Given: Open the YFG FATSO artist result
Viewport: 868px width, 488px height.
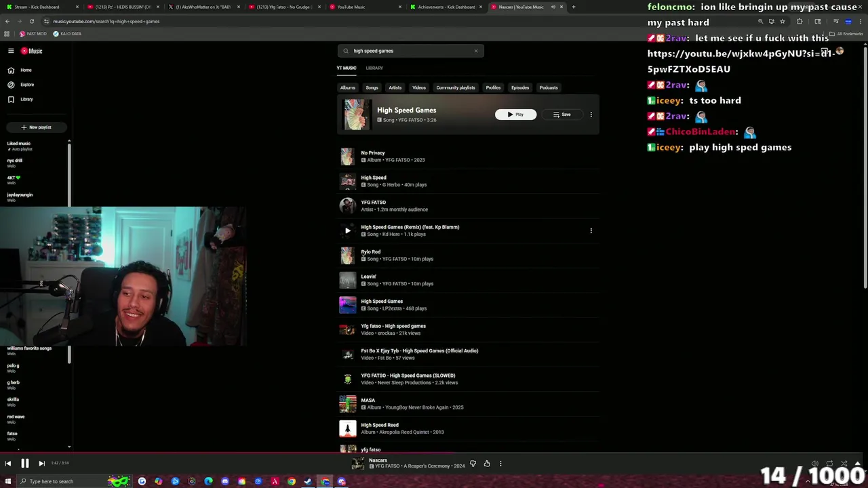Looking at the screenshot, I should [468, 205].
